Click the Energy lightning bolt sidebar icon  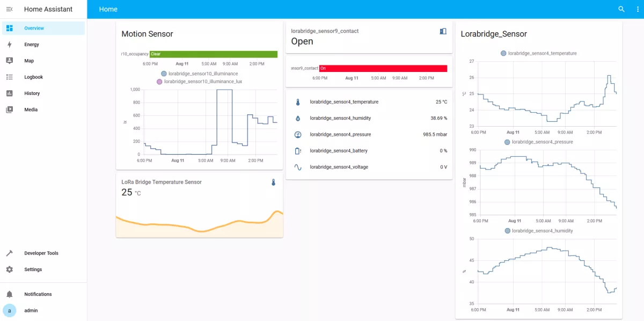click(9, 44)
